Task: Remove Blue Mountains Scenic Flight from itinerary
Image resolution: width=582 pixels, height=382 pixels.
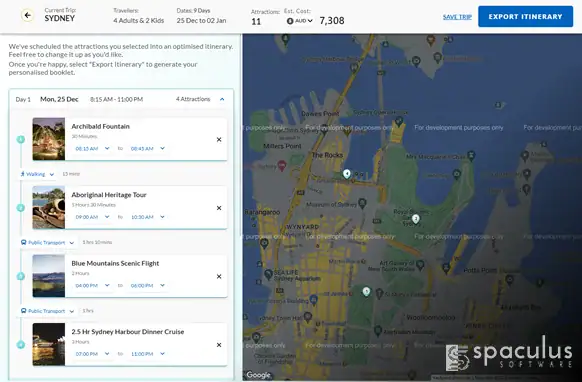Action: (219, 277)
